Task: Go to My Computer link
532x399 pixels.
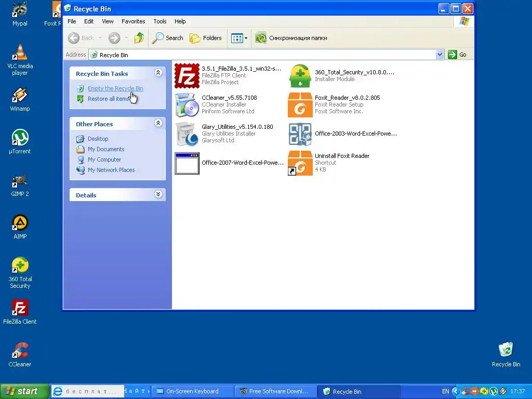Action: tap(104, 159)
